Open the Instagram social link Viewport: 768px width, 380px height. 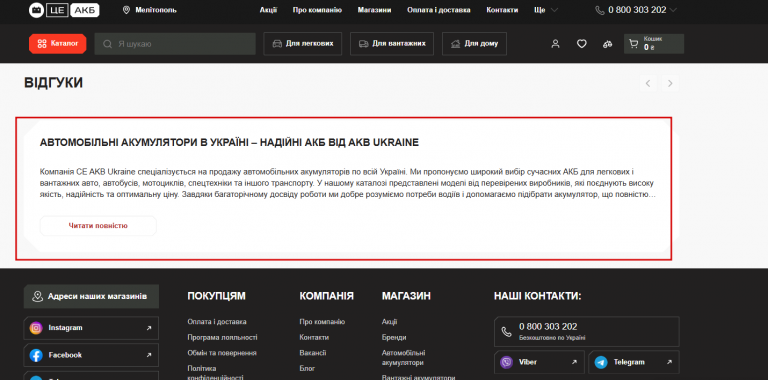[91, 328]
